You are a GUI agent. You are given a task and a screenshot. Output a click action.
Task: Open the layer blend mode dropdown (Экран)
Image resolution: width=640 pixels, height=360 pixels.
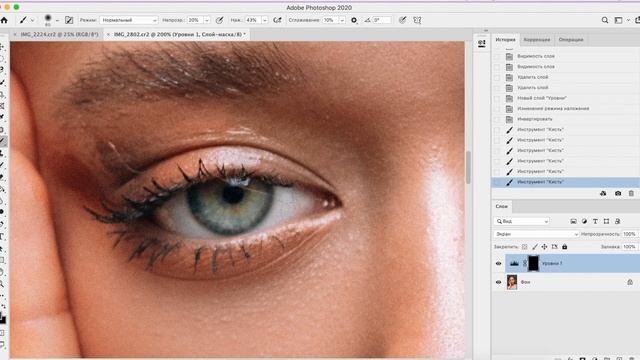tap(536, 234)
